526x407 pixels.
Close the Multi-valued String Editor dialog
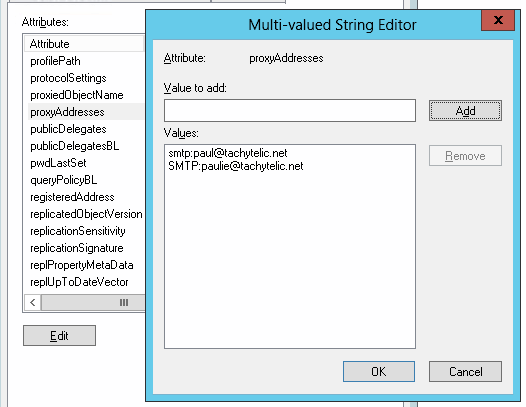tap(498, 20)
